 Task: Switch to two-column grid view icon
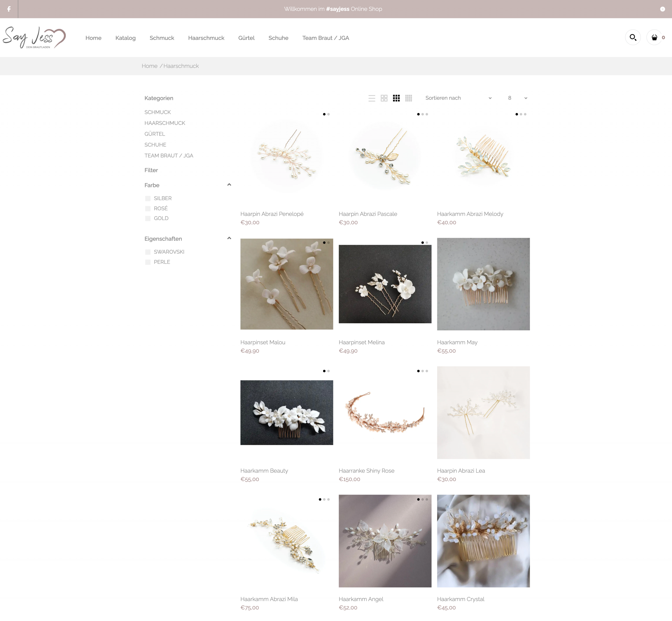pyautogui.click(x=384, y=98)
